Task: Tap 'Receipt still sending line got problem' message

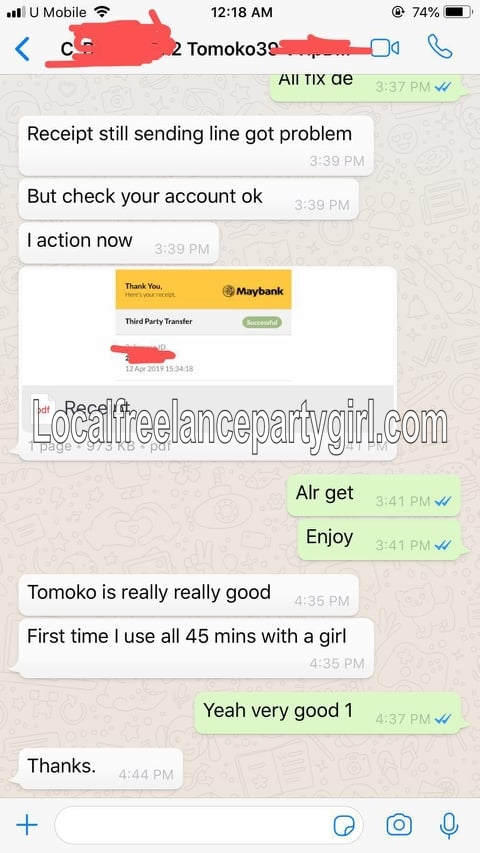Action: [196, 146]
